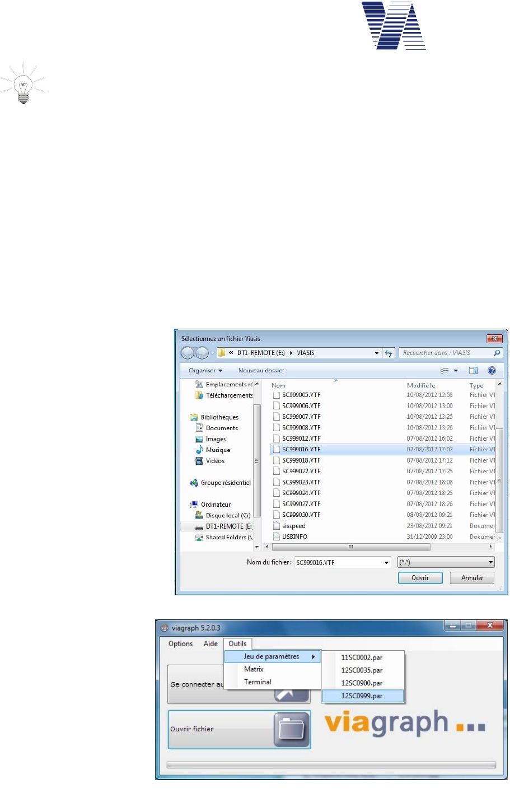The height and width of the screenshot is (812, 510).
Task: Open the Nom du fichier combo dropdown
Action: [386, 562]
